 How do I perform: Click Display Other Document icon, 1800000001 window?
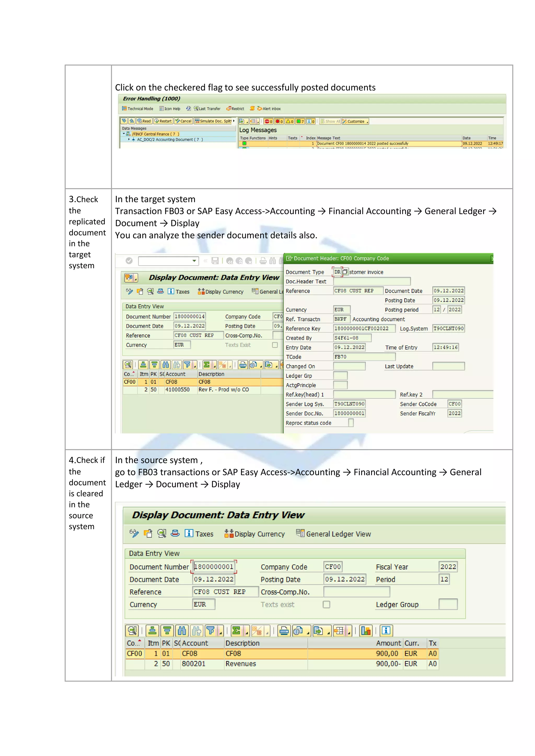click(x=148, y=533)
